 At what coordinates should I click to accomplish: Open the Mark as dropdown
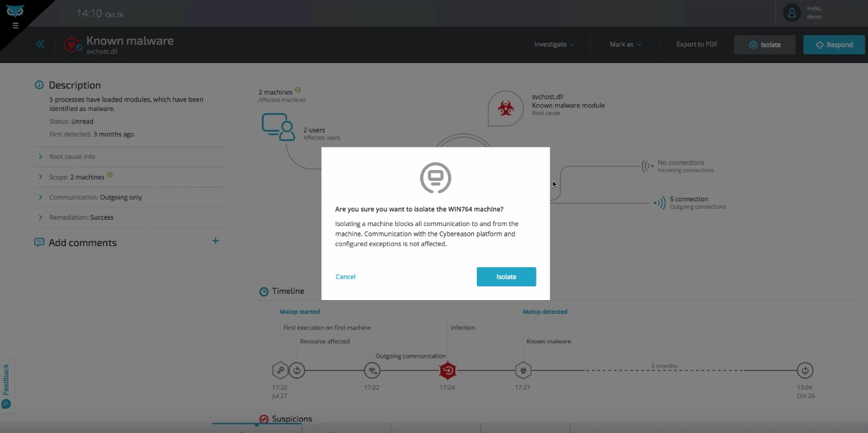pyautogui.click(x=625, y=45)
